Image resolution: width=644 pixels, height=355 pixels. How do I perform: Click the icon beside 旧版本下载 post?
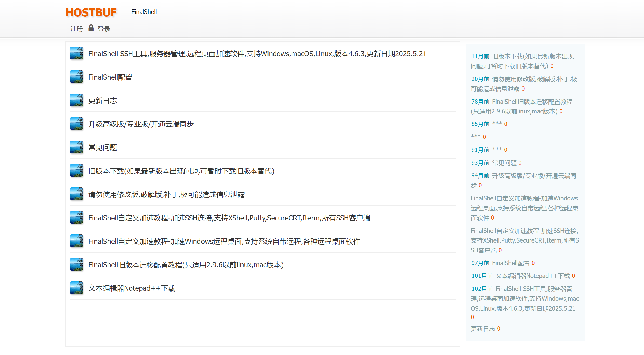[x=76, y=171]
